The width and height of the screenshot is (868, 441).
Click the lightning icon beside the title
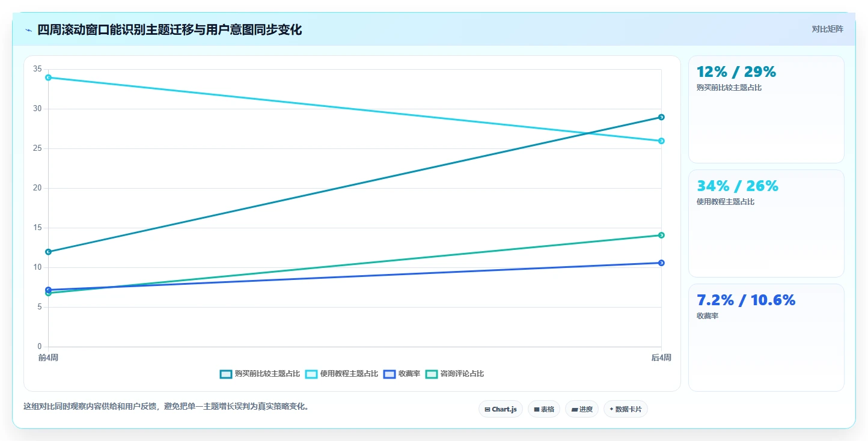(28, 30)
